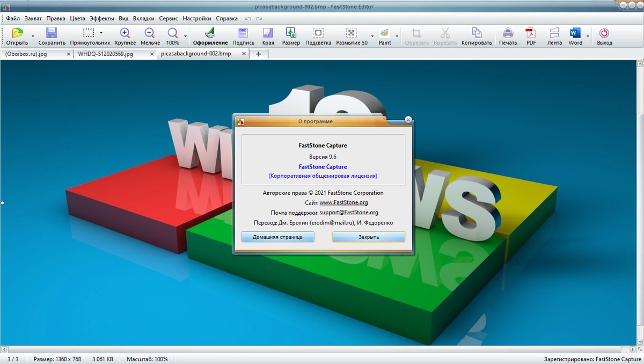Print the image with the Печать icon
This screenshot has width=644, height=364.
(x=508, y=33)
